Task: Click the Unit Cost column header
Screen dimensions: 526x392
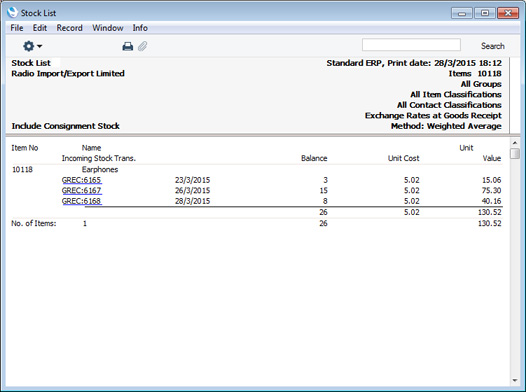Action: pos(404,158)
